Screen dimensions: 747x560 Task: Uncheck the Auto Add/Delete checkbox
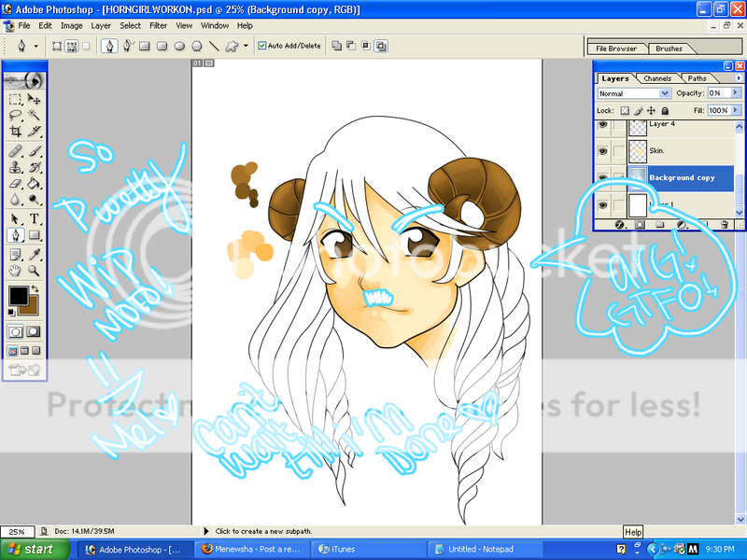pyautogui.click(x=262, y=45)
